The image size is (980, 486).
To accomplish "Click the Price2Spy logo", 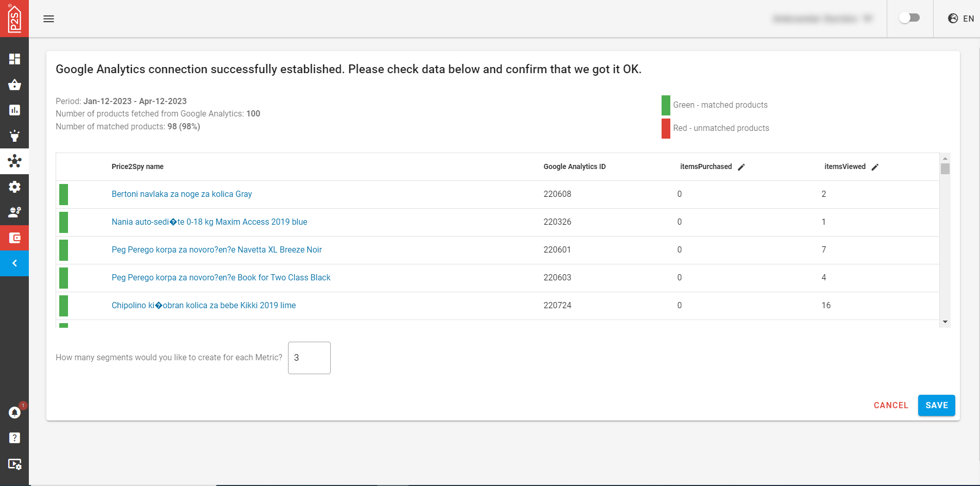I will coord(14,19).
